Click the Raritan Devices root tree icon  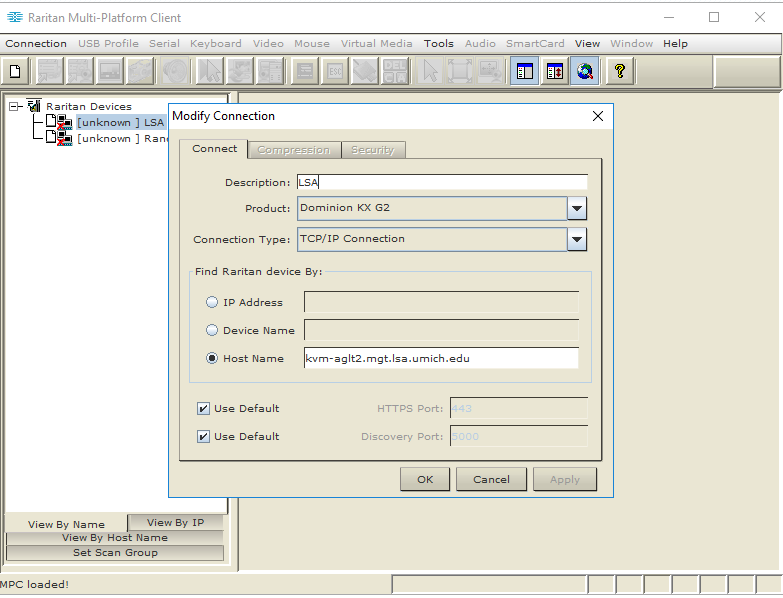pyautogui.click(x=34, y=105)
